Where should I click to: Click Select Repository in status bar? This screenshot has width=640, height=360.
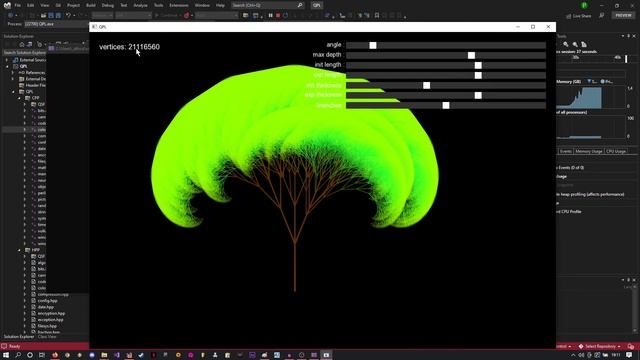click(600, 347)
